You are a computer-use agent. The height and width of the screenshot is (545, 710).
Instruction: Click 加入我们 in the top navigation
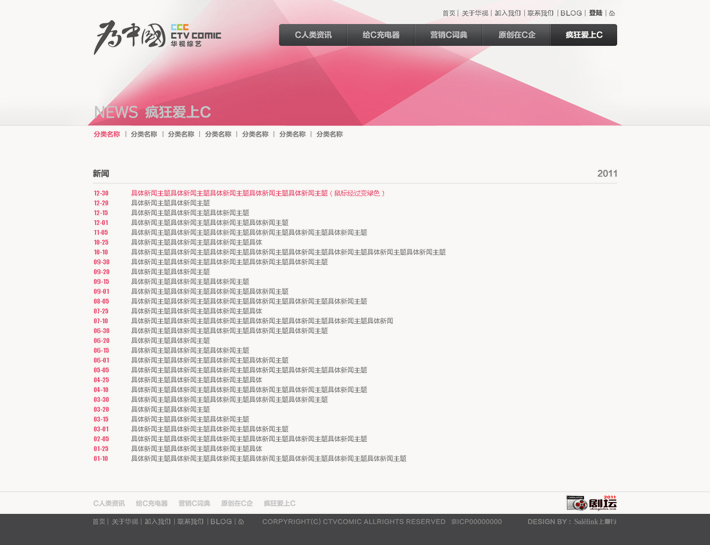point(508,14)
